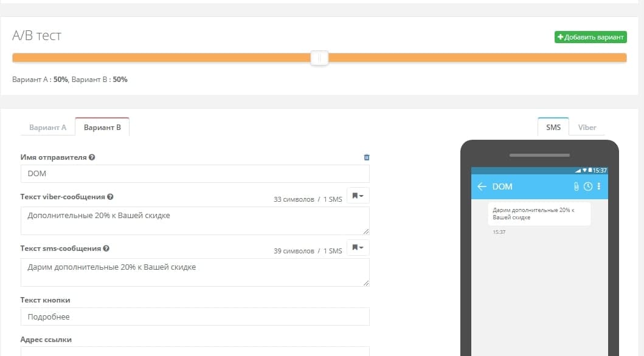The width and height of the screenshot is (644, 356).
Task: Click the '33 символов / 1 SMS' counter
Action: (308, 199)
